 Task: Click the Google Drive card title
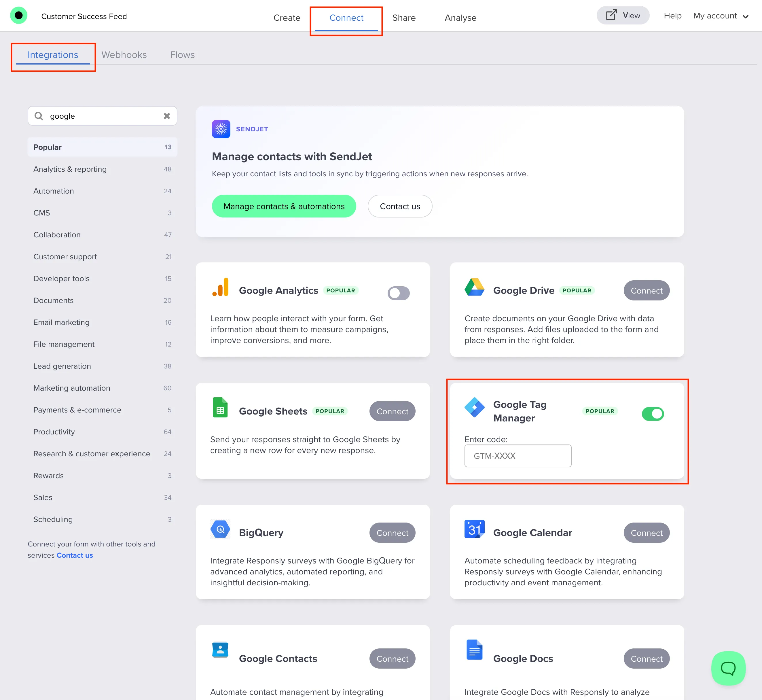point(523,291)
